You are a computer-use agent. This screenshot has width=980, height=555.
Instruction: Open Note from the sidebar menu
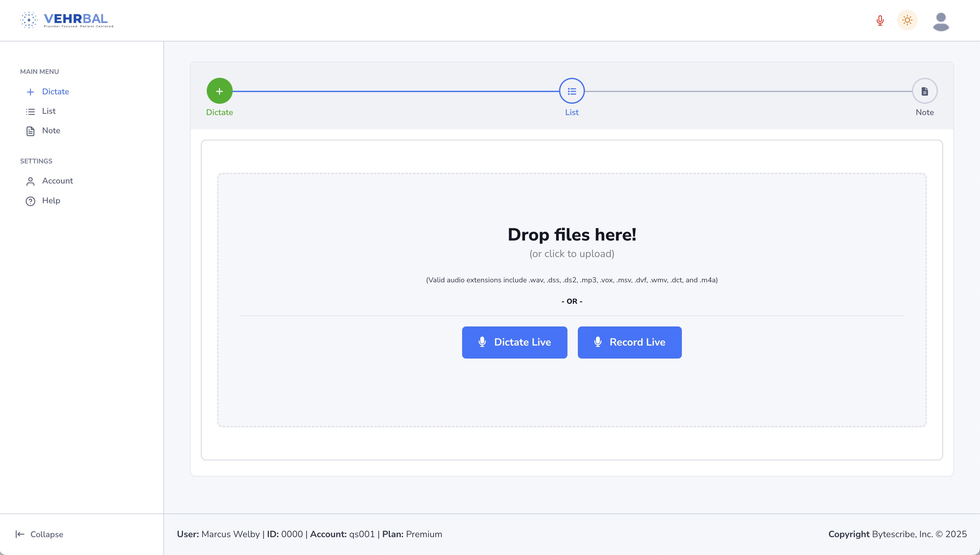(x=51, y=130)
